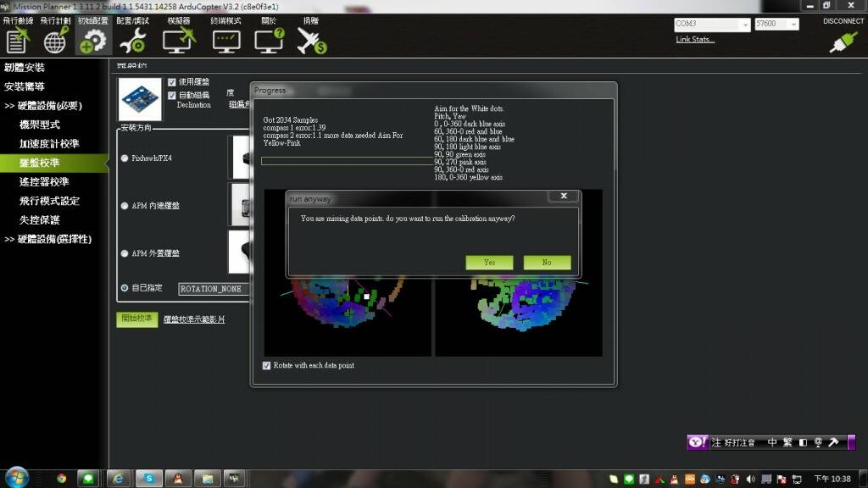This screenshot has height=488, width=868.
Task: Click the right compass 2 sample sphere view
Action: [519, 315]
